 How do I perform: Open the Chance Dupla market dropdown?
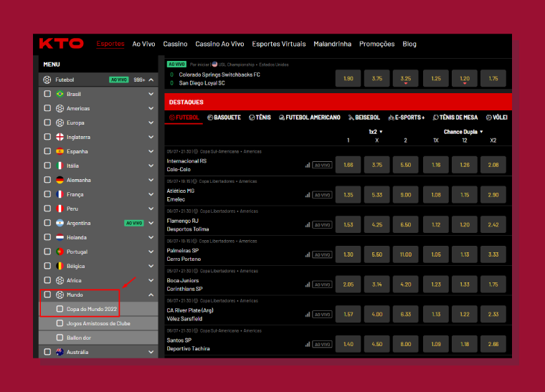pyautogui.click(x=463, y=132)
